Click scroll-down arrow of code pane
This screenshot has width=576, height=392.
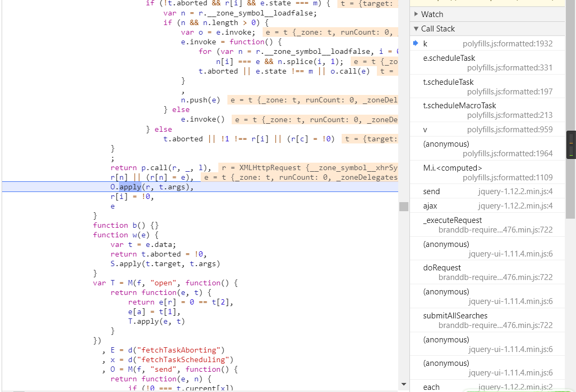[x=403, y=385]
